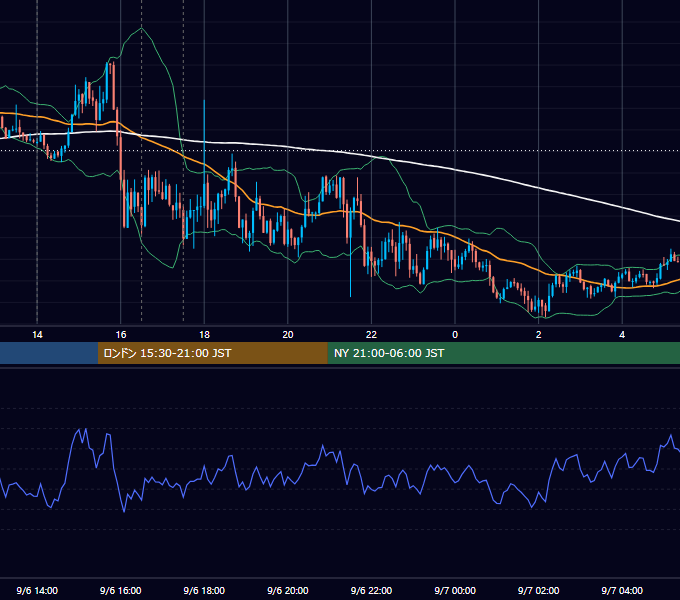The image size is (680, 600).
Task: Click the 9/6 14:00 label on oscillator axis
Action: click(x=37, y=590)
